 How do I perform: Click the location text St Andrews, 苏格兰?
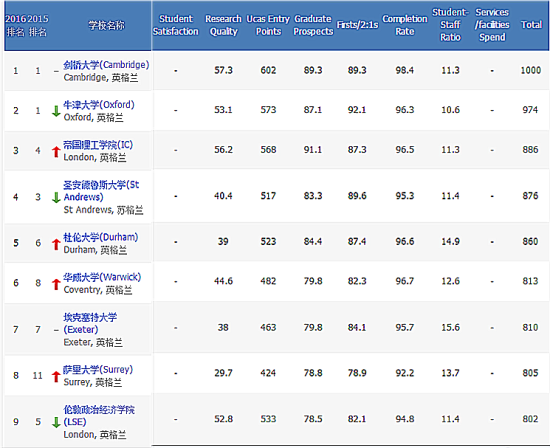103,210
